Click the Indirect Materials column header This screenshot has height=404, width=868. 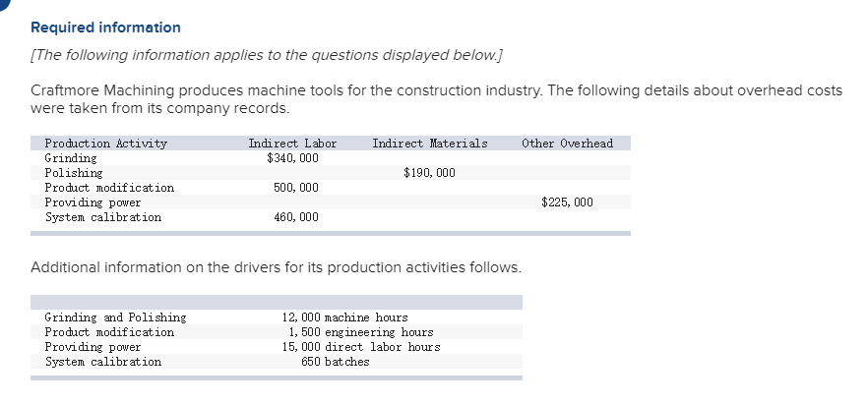(x=429, y=144)
